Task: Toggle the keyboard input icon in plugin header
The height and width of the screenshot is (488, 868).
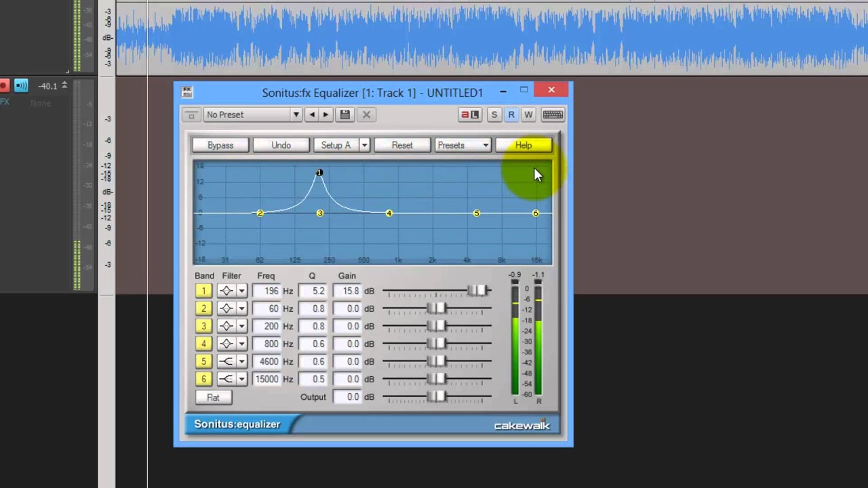Action: coord(553,115)
